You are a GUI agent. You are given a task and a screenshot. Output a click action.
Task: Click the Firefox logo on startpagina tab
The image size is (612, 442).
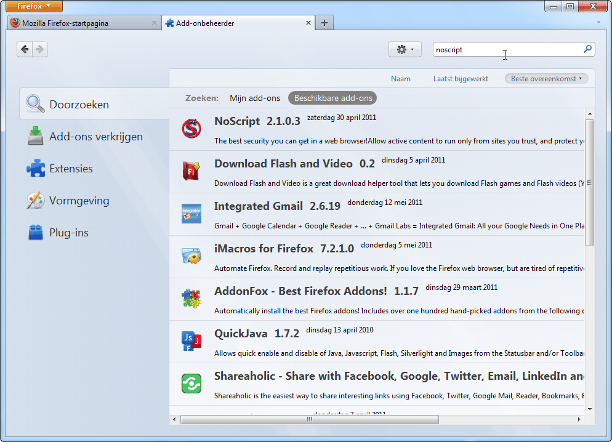[15, 23]
